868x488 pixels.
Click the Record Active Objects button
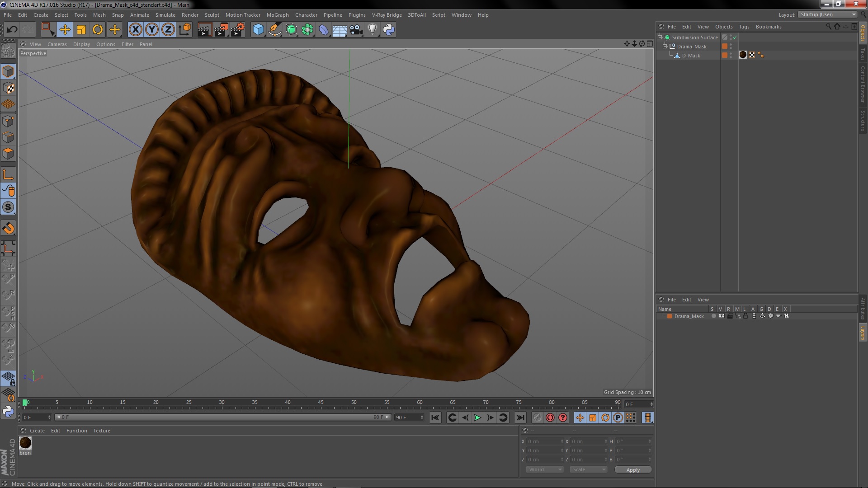coord(537,418)
